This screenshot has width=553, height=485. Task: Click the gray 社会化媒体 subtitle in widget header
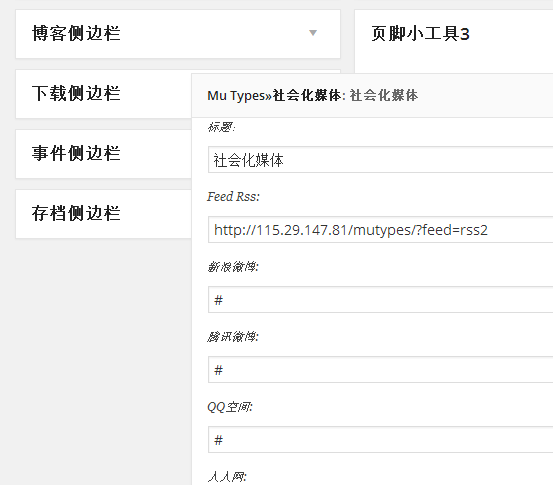click(384, 96)
